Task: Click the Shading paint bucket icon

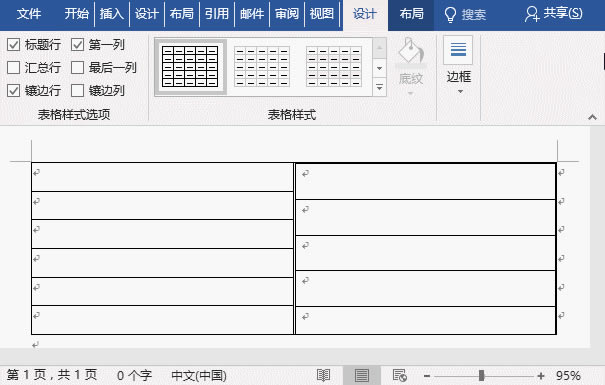Action: click(x=411, y=52)
